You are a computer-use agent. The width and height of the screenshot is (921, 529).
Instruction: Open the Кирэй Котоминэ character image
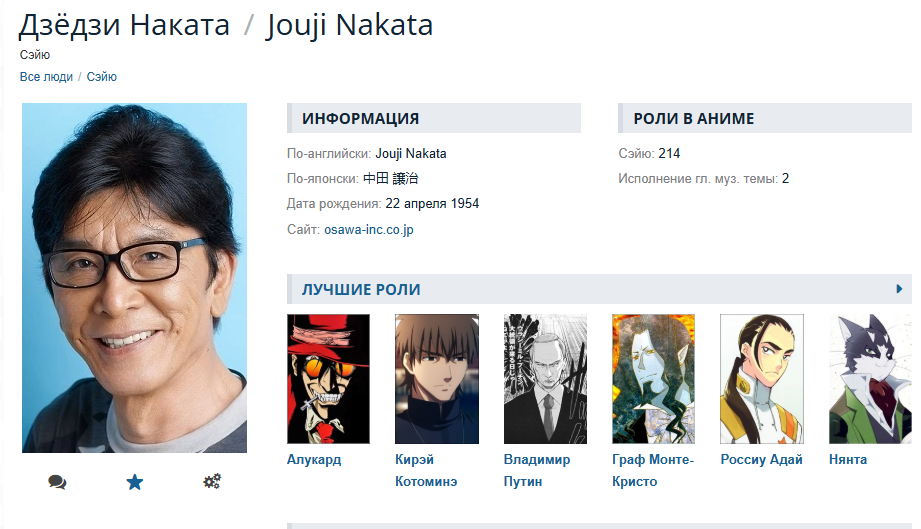point(437,379)
